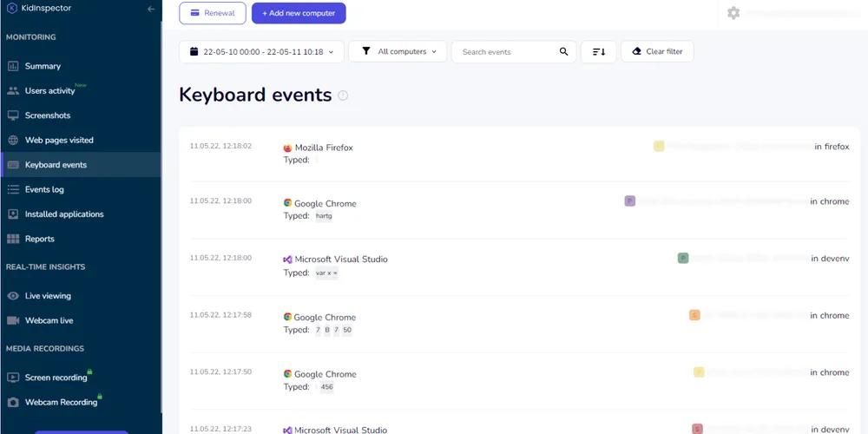Open Summary in the sidebar
Screen dimensions: 868x434
pyautogui.click(x=43, y=66)
